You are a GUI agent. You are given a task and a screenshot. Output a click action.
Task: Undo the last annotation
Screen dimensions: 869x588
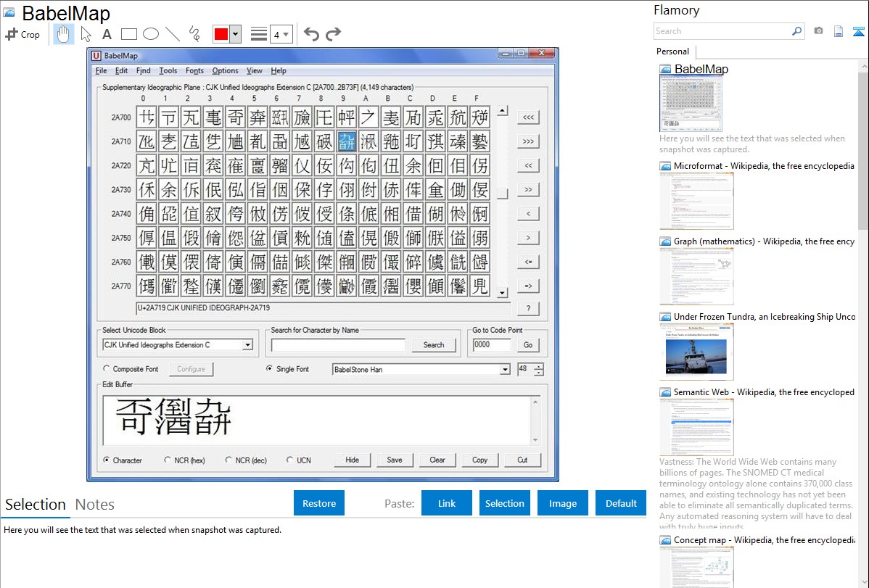tap(311, 34)
